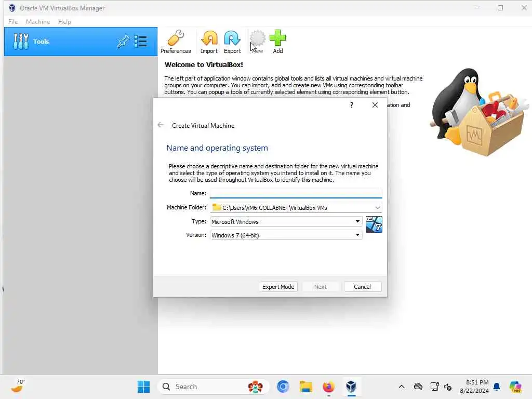Click the Next button
532x399 pixels.
coord(320,287)
